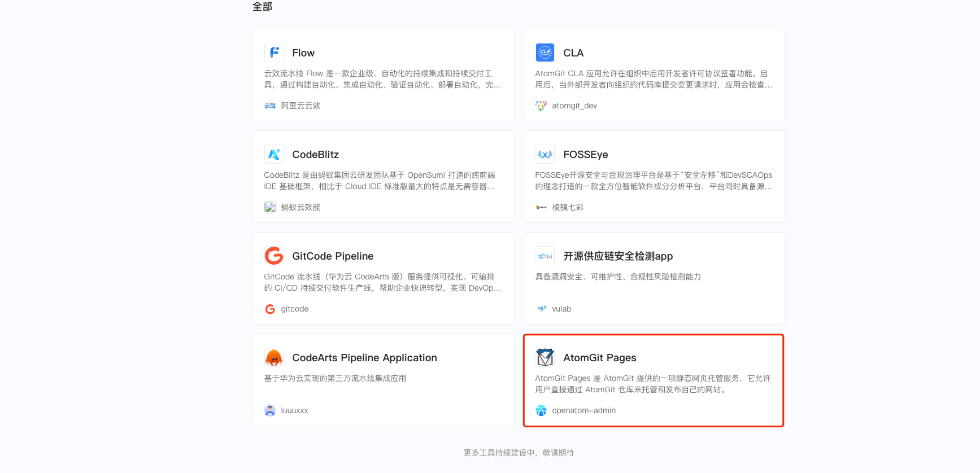The image size is (980, 473).
Task: Click the 阿里云云效 publisher avatar
Action: 270,106
